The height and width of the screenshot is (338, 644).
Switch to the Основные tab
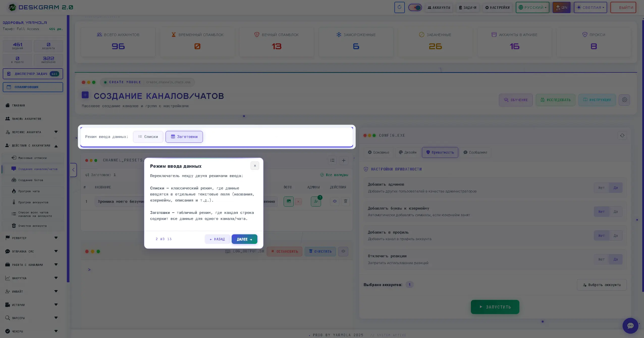pos(379,152)
